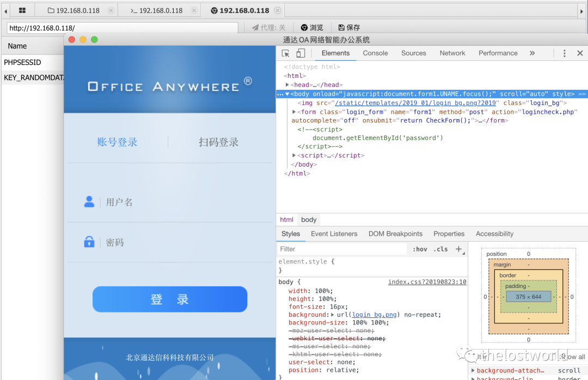Click the 浏览 browse button
588x380 pixels.
311,27
